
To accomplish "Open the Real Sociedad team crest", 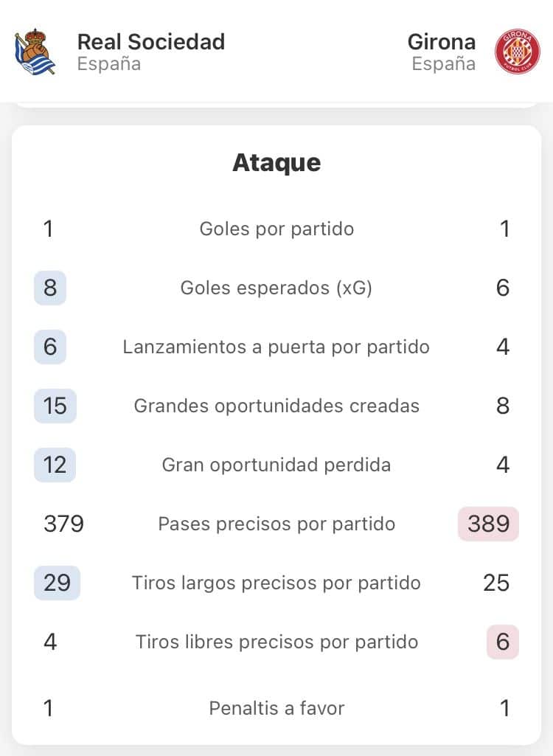I will [35, 52].
